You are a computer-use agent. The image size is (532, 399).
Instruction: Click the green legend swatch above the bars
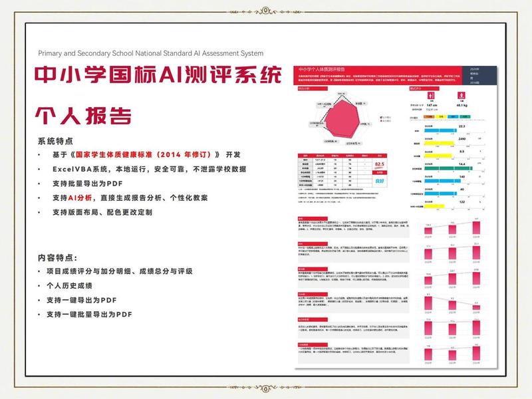click(465, 117)
